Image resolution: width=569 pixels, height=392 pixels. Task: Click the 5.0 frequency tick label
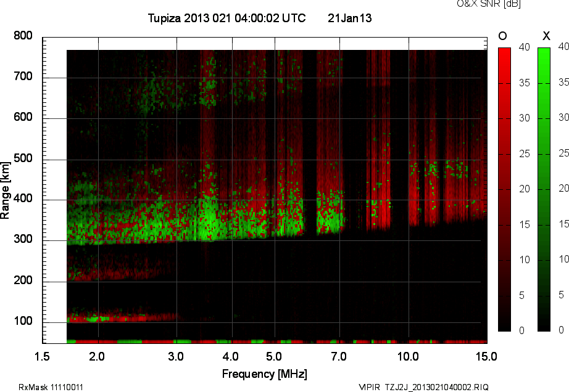pyautogui.click(x=273, y=357)
